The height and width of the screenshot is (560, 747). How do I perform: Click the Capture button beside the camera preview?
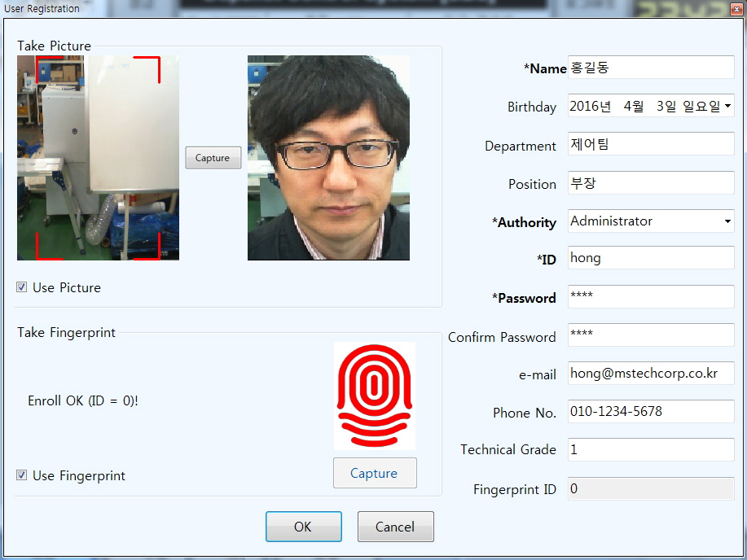[213, 158]
